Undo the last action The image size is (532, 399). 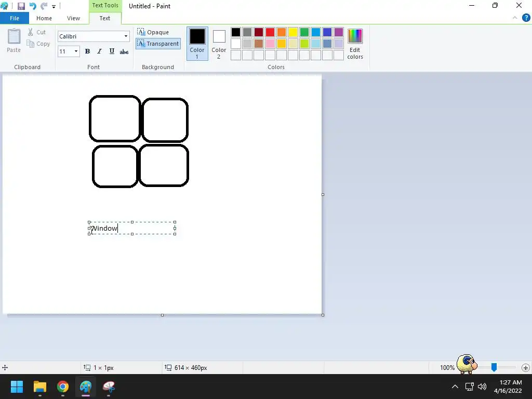(33, 6)
